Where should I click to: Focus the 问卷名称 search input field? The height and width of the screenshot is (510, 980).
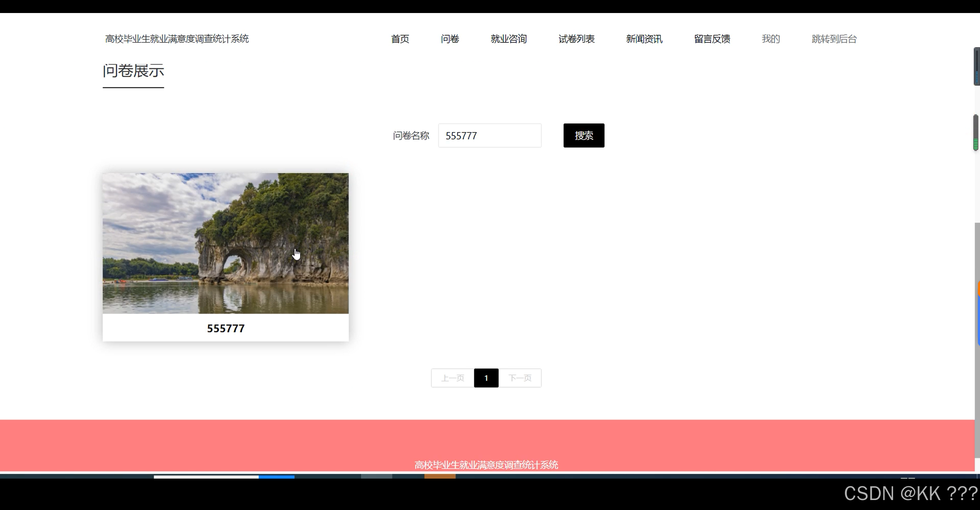coord(490,136)
